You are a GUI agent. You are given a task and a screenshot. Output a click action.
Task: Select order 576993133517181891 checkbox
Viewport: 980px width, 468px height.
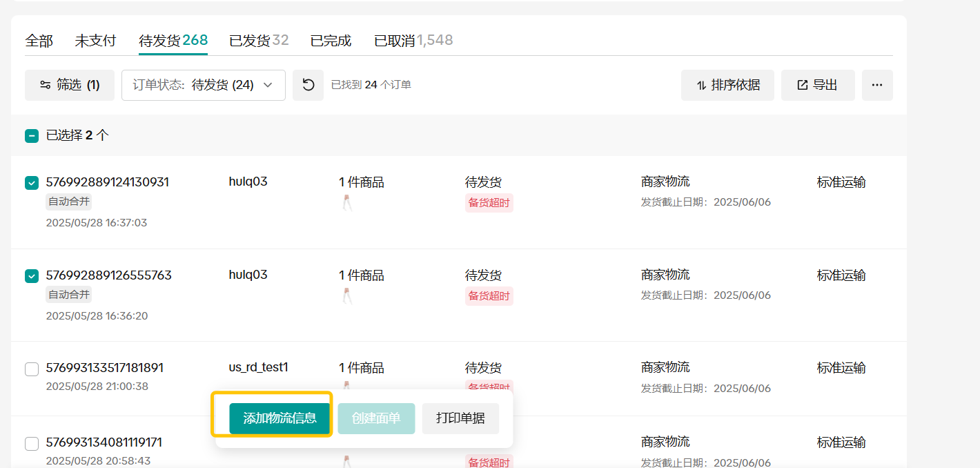(x=32, y=369)
